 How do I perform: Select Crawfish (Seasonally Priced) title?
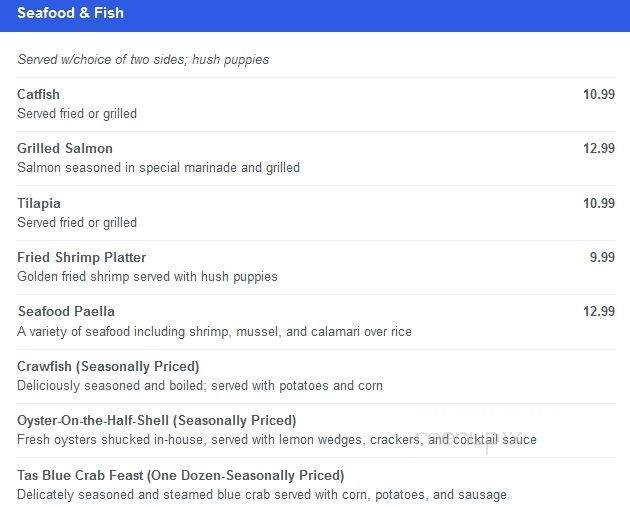pos(108,367)
